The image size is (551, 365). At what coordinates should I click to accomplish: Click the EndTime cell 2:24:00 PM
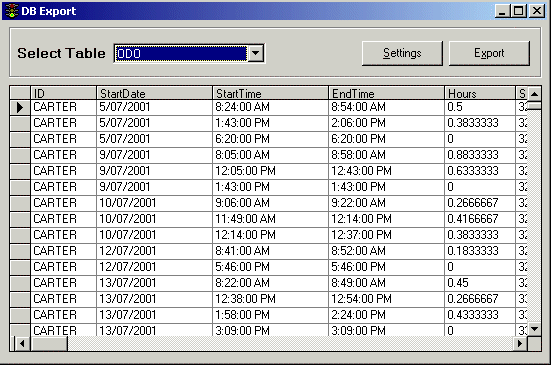pos(386,315)
